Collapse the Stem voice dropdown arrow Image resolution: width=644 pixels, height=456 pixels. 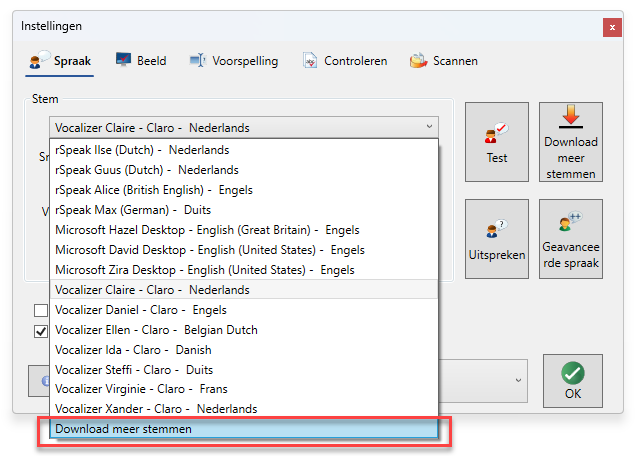[x=429, y=127]
